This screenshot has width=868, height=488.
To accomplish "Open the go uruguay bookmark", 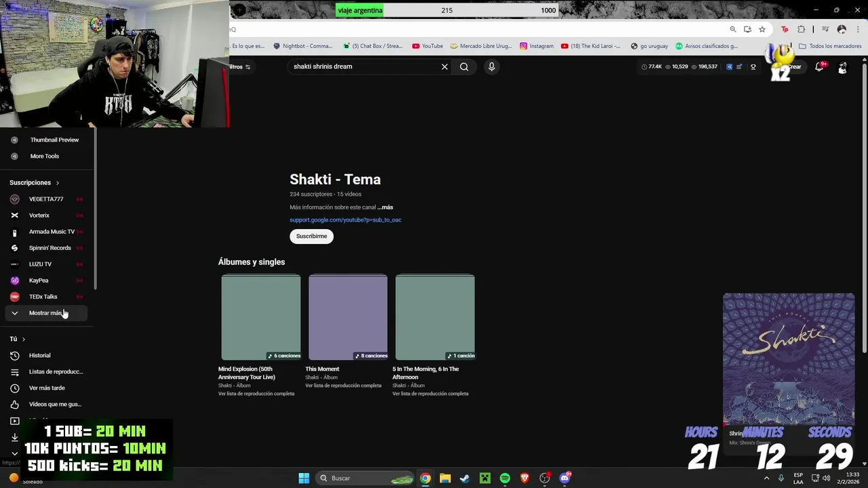I will tap(649, 46).
